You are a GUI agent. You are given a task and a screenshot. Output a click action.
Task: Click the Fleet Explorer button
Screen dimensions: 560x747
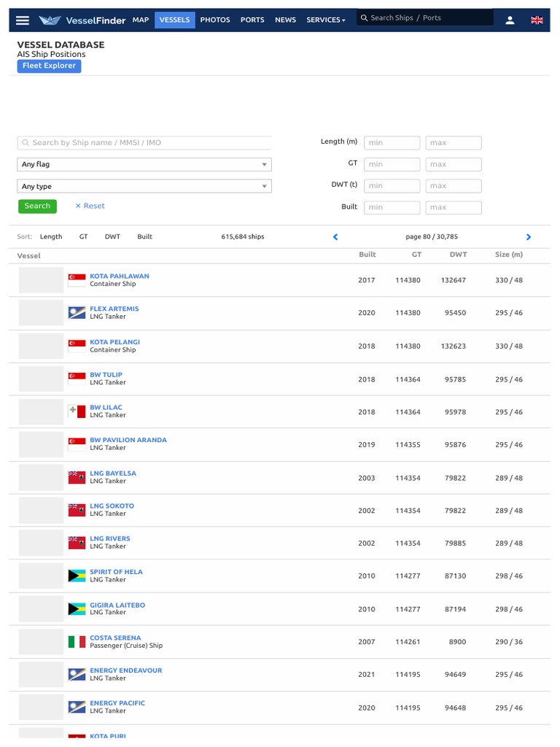tap(49, 66)
